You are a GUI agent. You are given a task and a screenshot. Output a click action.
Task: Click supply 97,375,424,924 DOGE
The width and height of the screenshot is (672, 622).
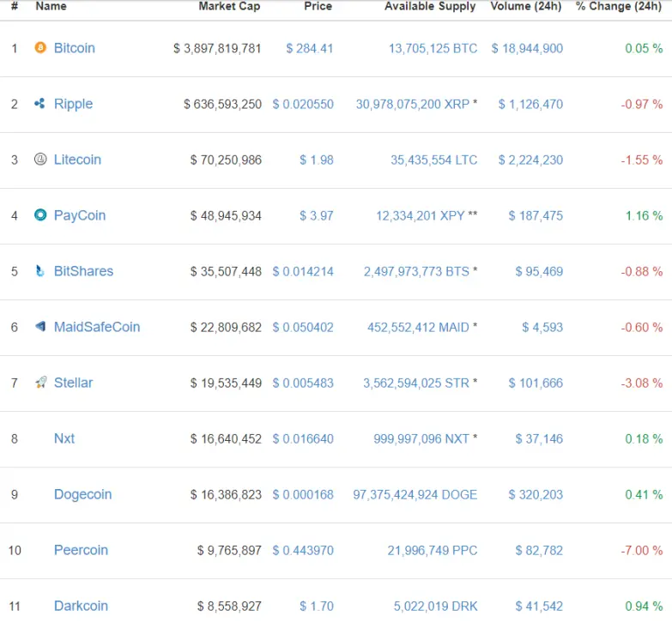[x=415, y=494]
